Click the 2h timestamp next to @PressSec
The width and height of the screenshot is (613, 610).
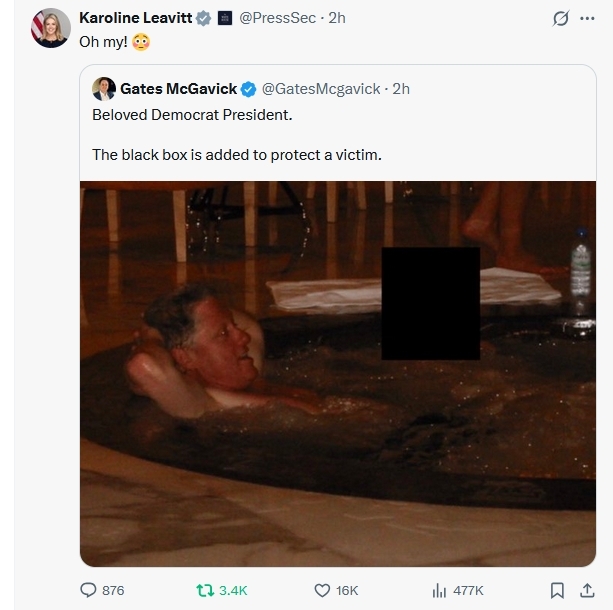pos(337,18)
